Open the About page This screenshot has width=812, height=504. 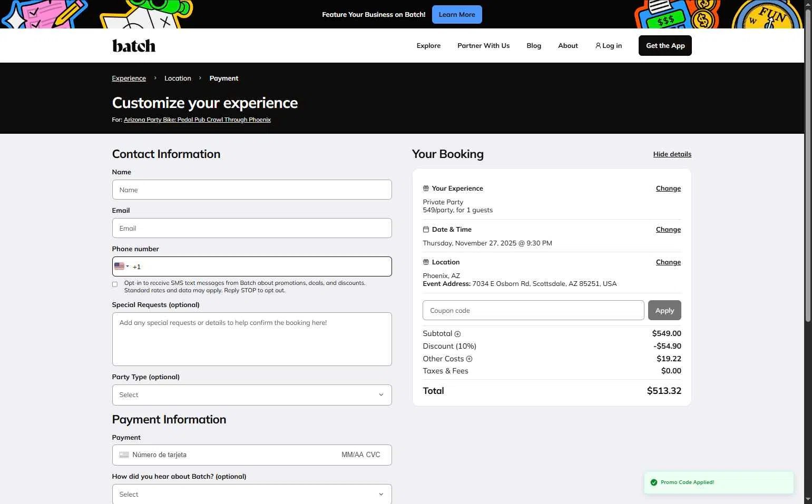(x=568, y=46)
